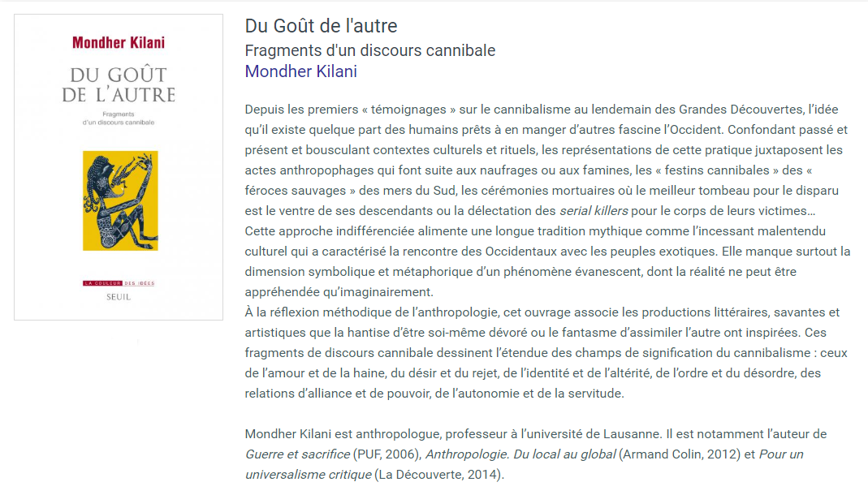Click the yellow illustration on the cover
This screenshot has height=495, width=868.
[120, 200]
